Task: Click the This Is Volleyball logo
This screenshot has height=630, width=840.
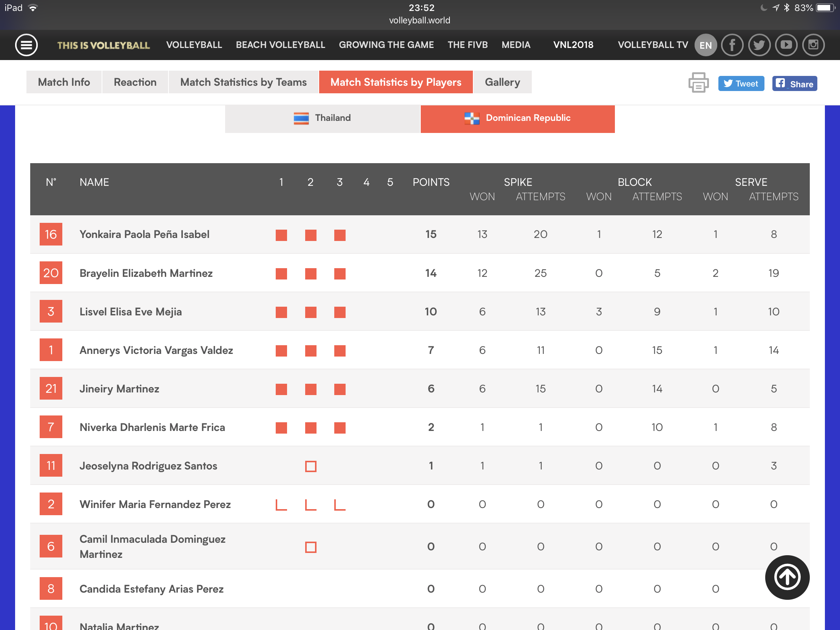Action: click(103, 45)
